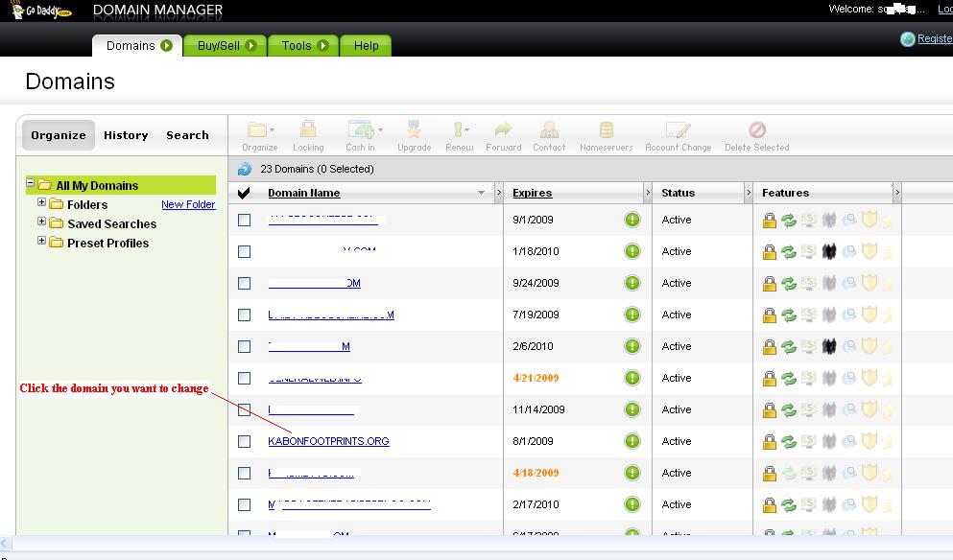The image size is (953, 560).
Task: Check the box for the 2/6/2010 domain
Action: coord(245,346)
